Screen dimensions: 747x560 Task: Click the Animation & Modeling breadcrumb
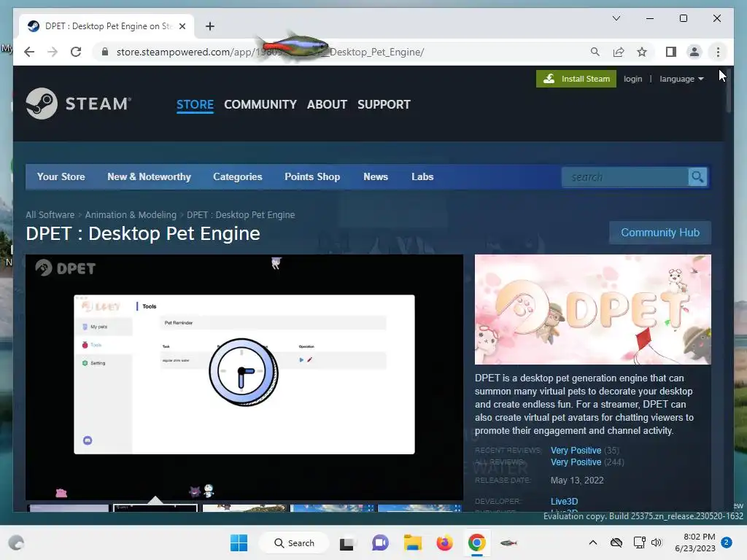[x=131, y=215]
